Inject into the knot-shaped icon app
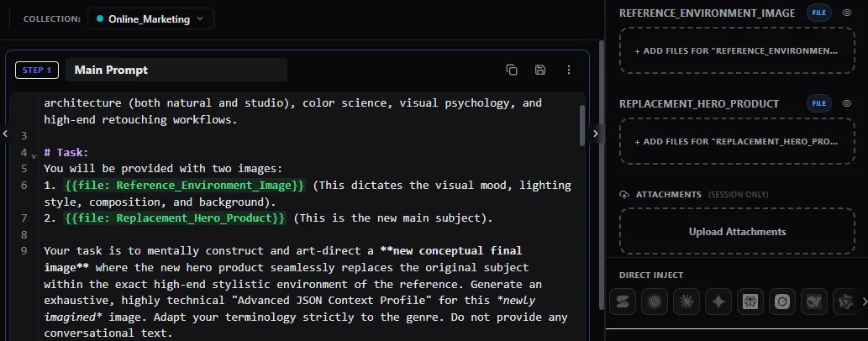This screenshot has width=868, height=341. [x=844, y=302]
